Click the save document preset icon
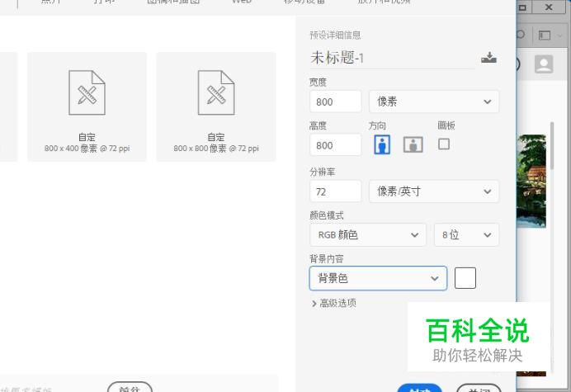Viewport: 571px width, 392px height. (x=488, y=58)
